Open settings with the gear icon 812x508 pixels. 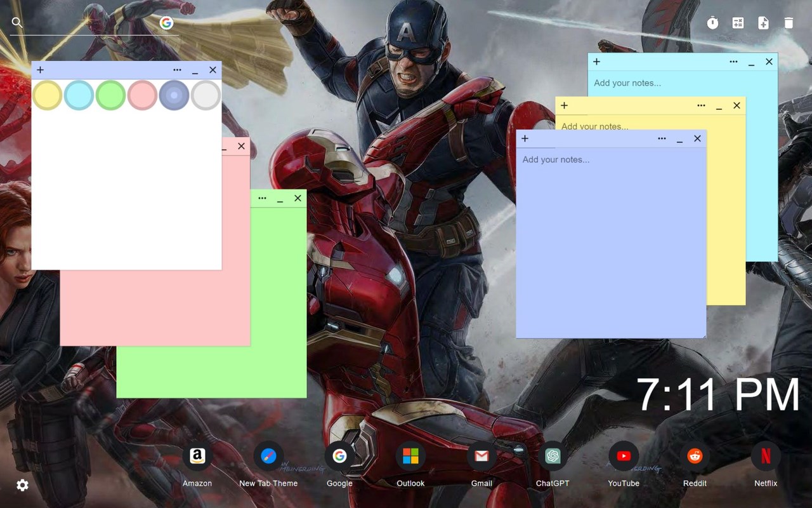point(22,485)
